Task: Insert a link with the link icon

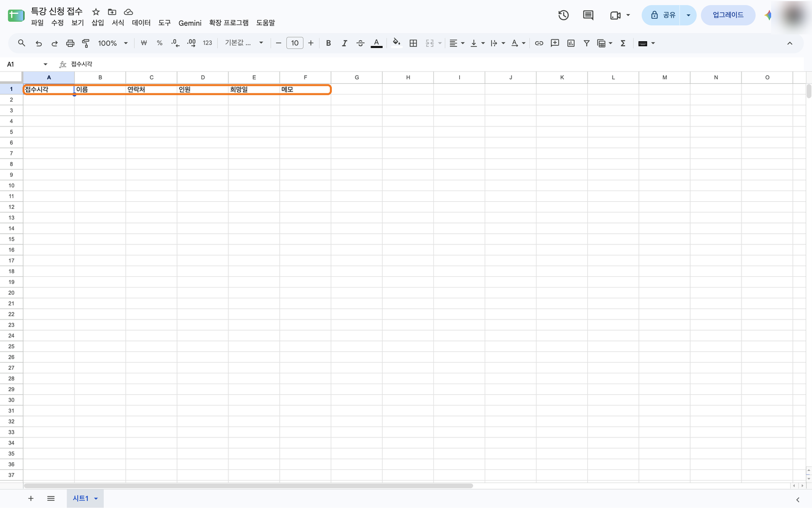Action: [x=539, y=43]
